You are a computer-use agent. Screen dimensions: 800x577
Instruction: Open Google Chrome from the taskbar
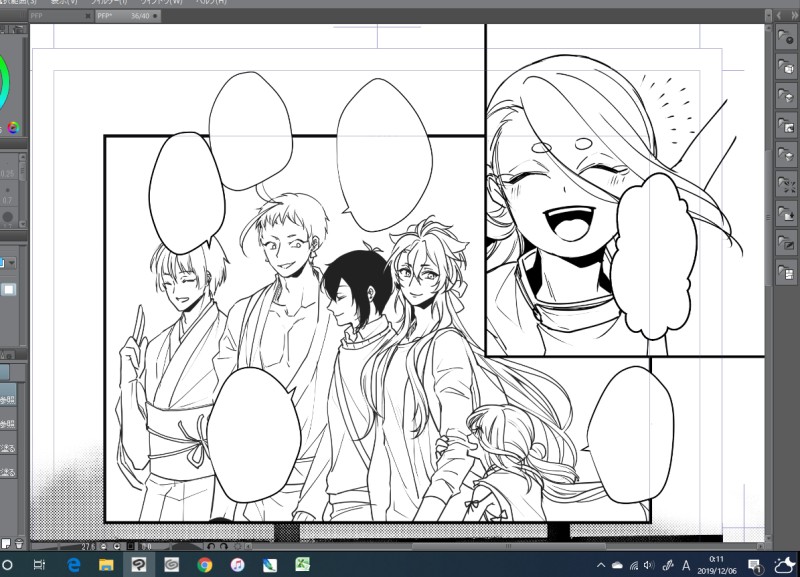[x=205, y=564]
